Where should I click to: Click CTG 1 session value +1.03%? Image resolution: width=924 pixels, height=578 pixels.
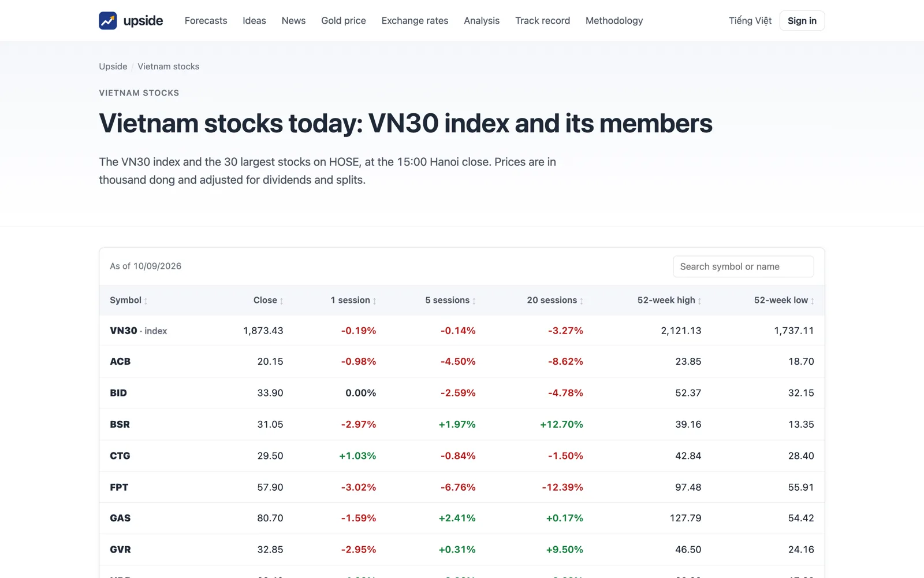click(x=357, y=456)
